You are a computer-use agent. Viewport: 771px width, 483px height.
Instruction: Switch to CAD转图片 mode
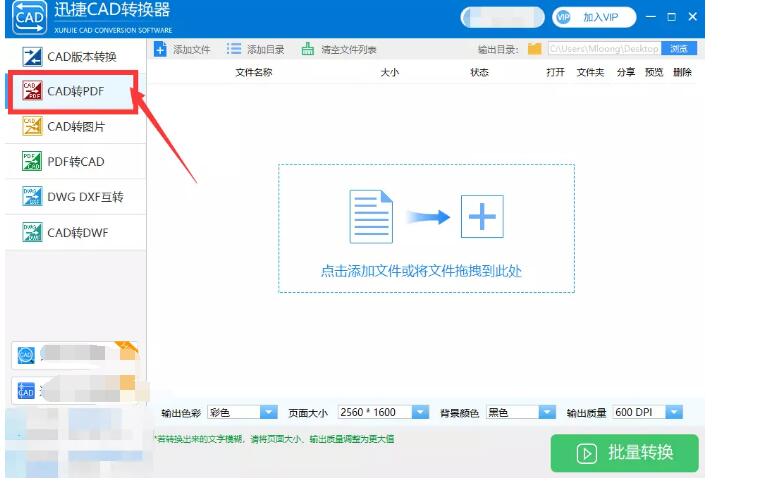point(75,127)
